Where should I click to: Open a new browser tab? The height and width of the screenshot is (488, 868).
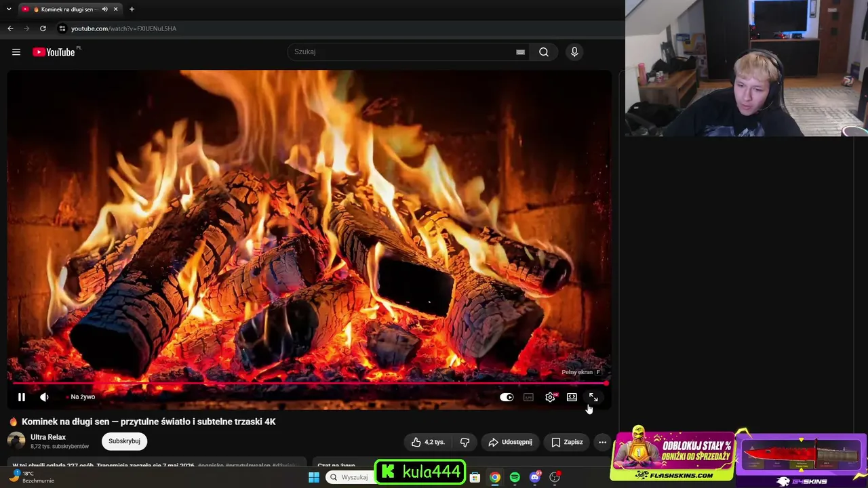coord(132,9)
